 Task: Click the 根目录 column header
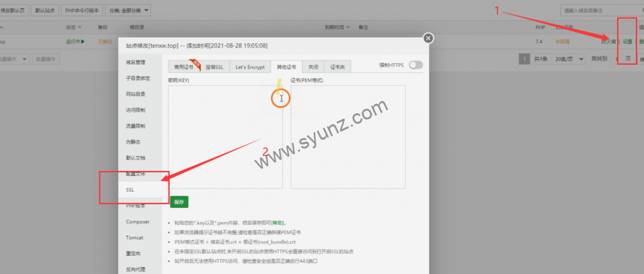click(136, 28)
